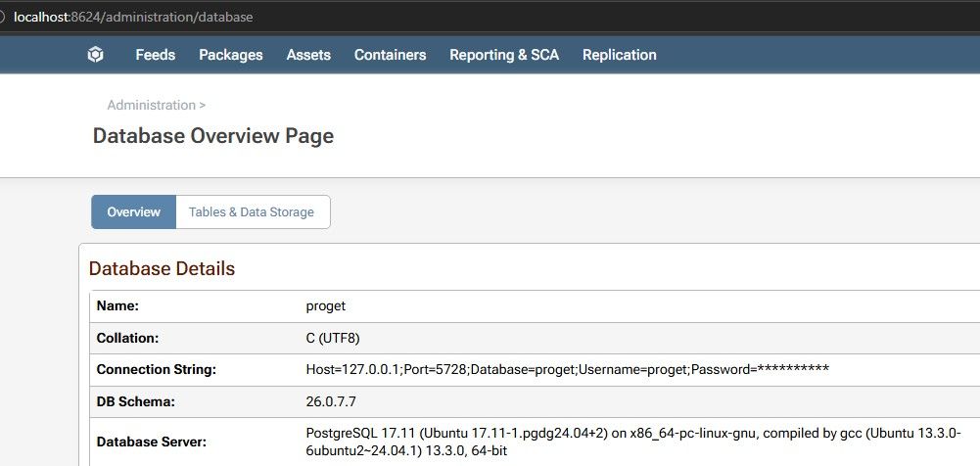The height and width of the screenshot is (466, 980).
Task: Click the schema version 26.0.7.7
Action: point(331,401)
